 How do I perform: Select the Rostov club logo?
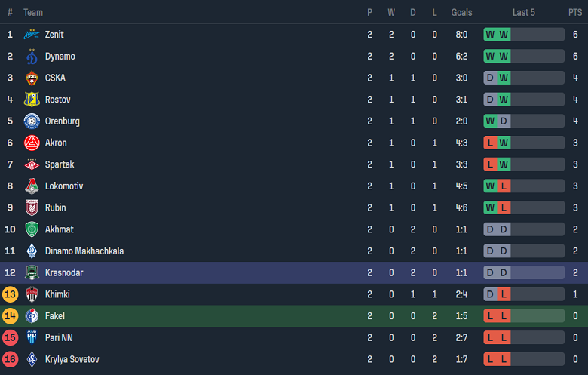[32, 100]
